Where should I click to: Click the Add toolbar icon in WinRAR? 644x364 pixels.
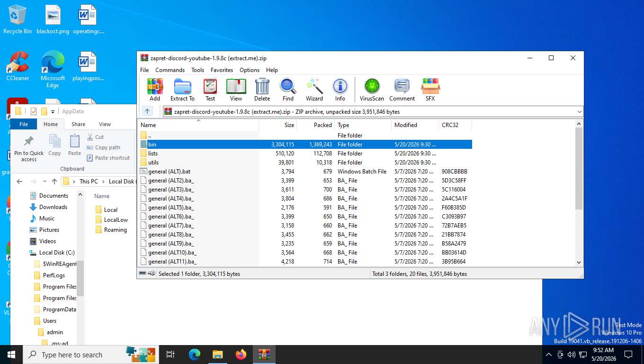tap(155, 90)
